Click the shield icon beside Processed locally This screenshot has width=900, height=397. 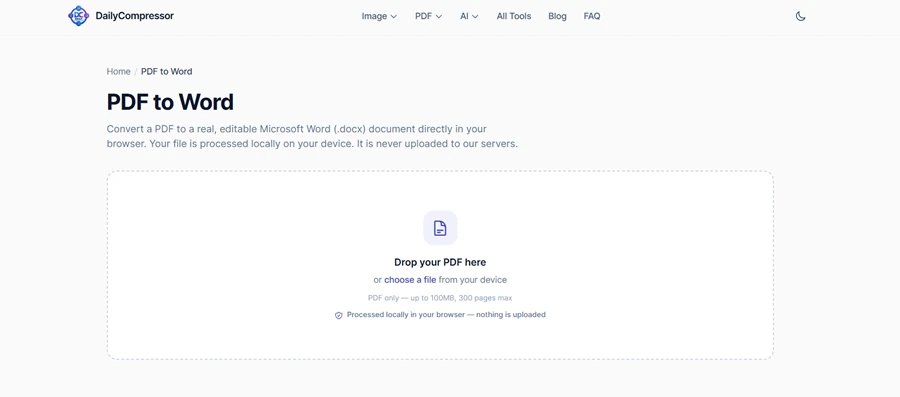coord(339,315)
